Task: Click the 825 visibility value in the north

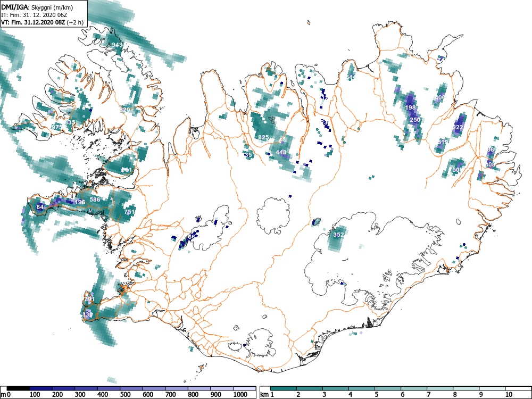Action: (264, 137)
